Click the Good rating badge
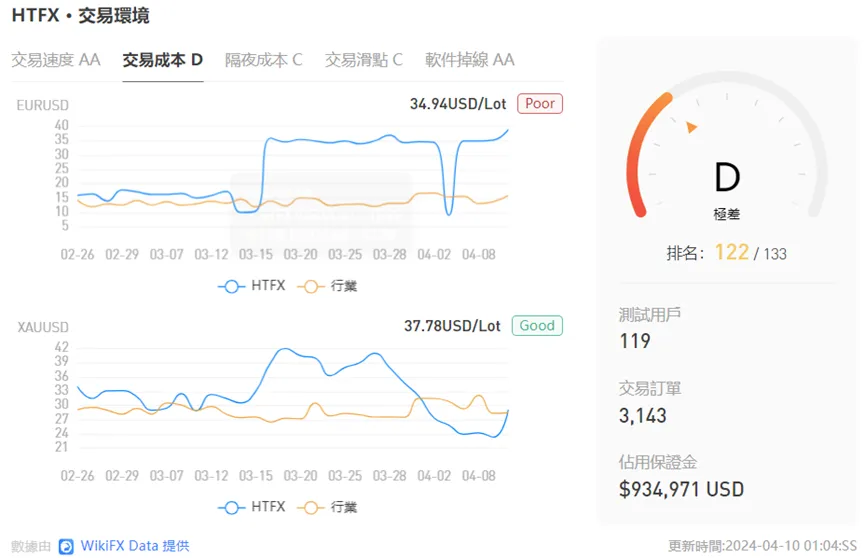865x558 pixels. point(537,326)
